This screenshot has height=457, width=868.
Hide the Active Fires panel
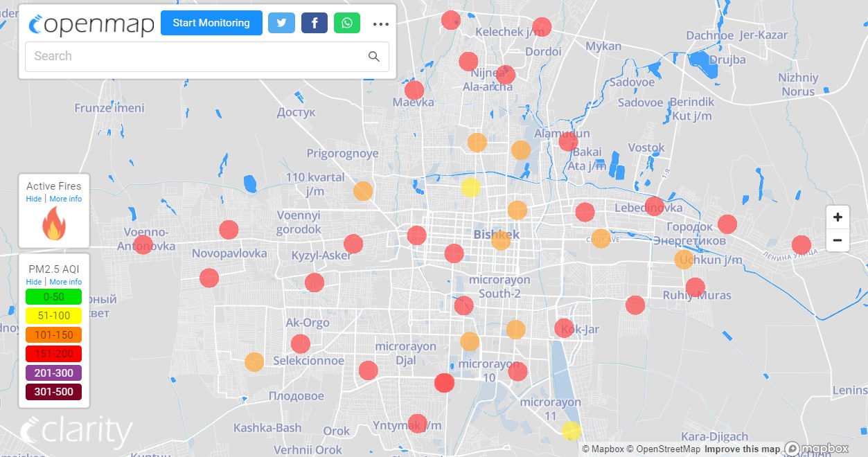click(33, 199)
